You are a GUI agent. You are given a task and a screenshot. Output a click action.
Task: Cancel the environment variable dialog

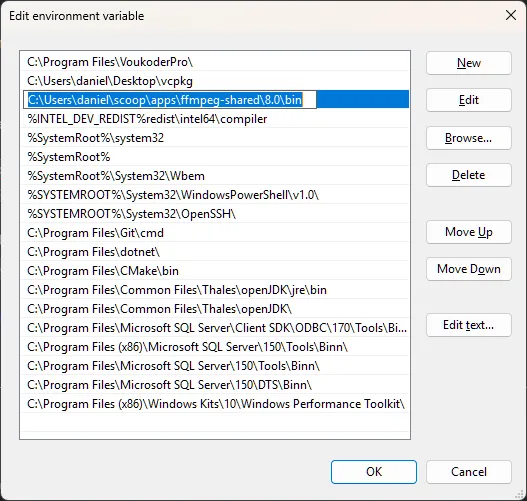pyautogui.click(x=469, y=472)
